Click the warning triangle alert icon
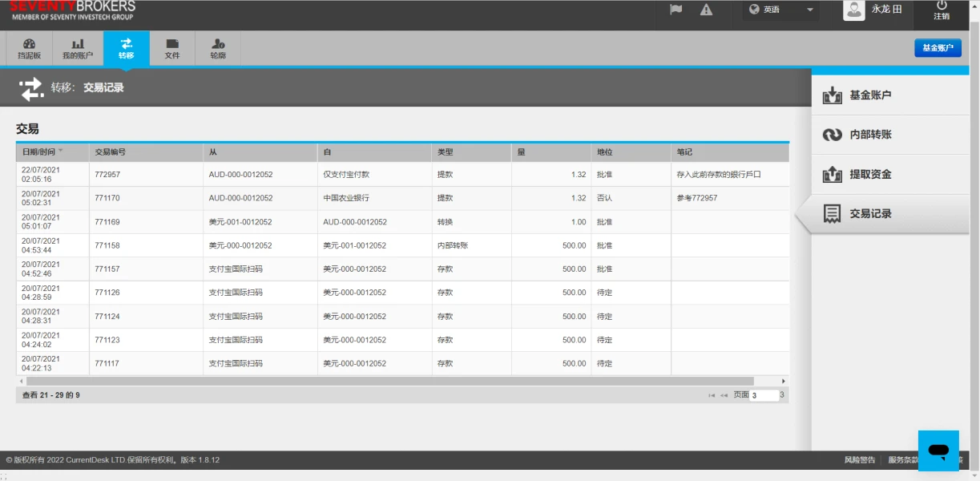Screen dimensions: 980x481 (706, 10)
